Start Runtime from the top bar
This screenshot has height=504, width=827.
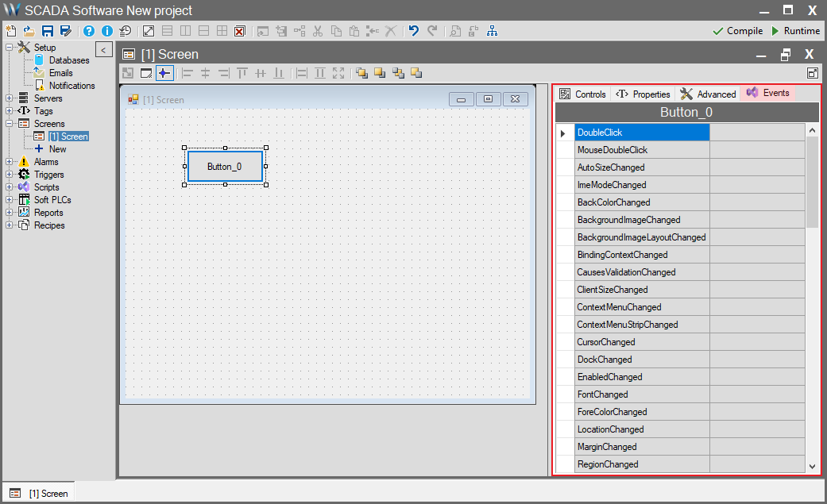[x=795, y=31]
